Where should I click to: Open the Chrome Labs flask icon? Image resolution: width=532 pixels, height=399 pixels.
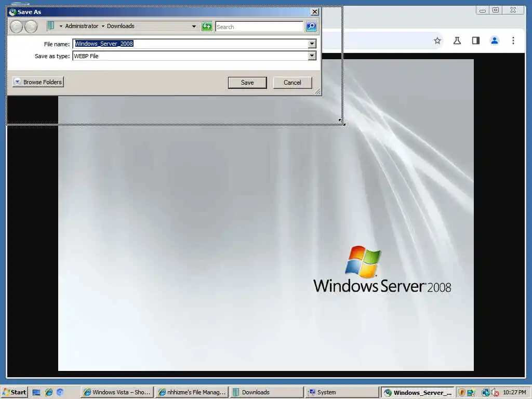tap(457, 41)
